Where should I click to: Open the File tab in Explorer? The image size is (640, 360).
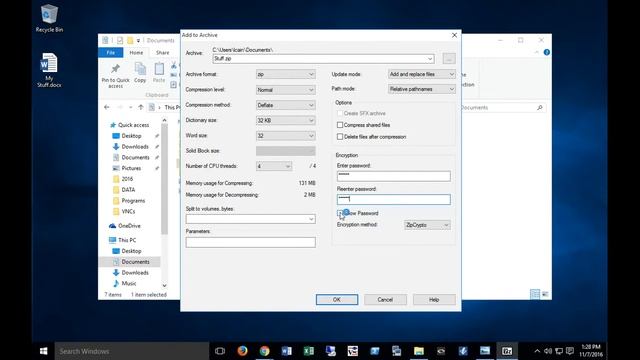(x=111, y=53)
